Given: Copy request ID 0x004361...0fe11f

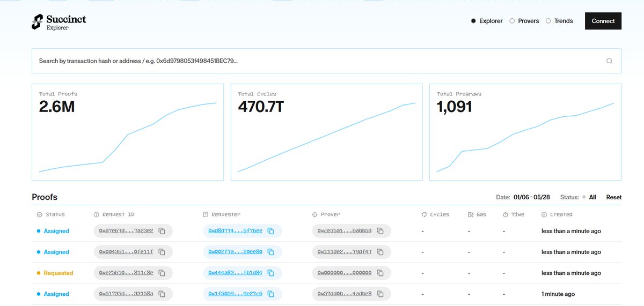Looking at the screenshot, I should (x=162, y=252).
